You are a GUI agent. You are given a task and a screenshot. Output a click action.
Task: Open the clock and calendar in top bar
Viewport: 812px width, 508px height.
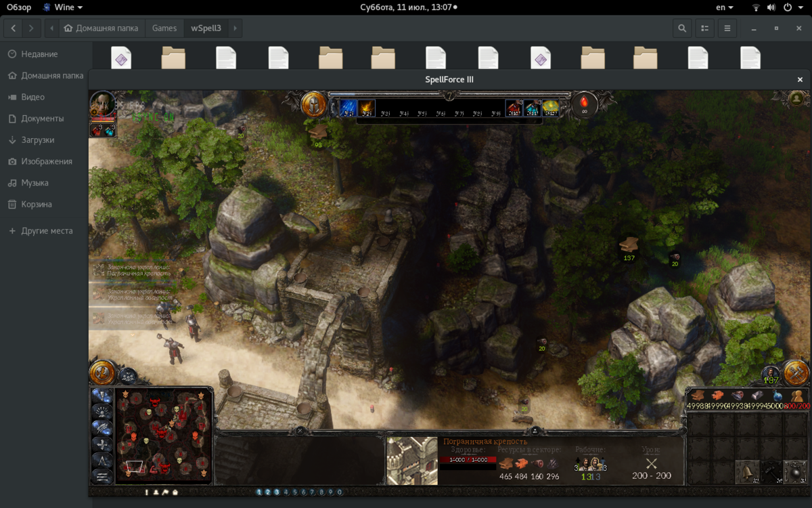tap(407, 7)
